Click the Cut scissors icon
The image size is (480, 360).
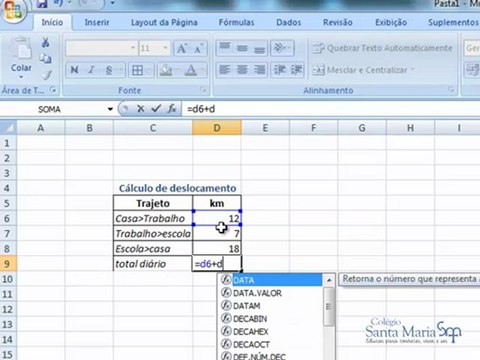[46, 43]
